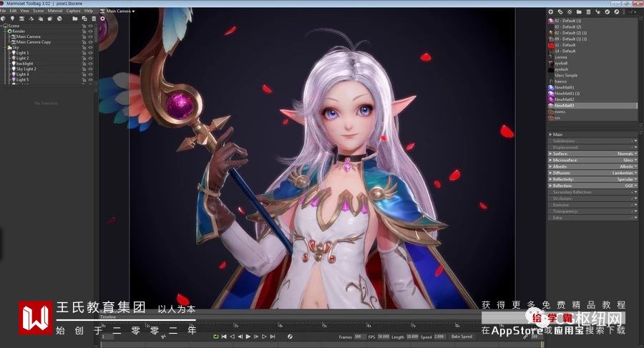Open the Transparency model dropdown
The width and height of the screenshot is (644, 348).
(x=635, y=211)
